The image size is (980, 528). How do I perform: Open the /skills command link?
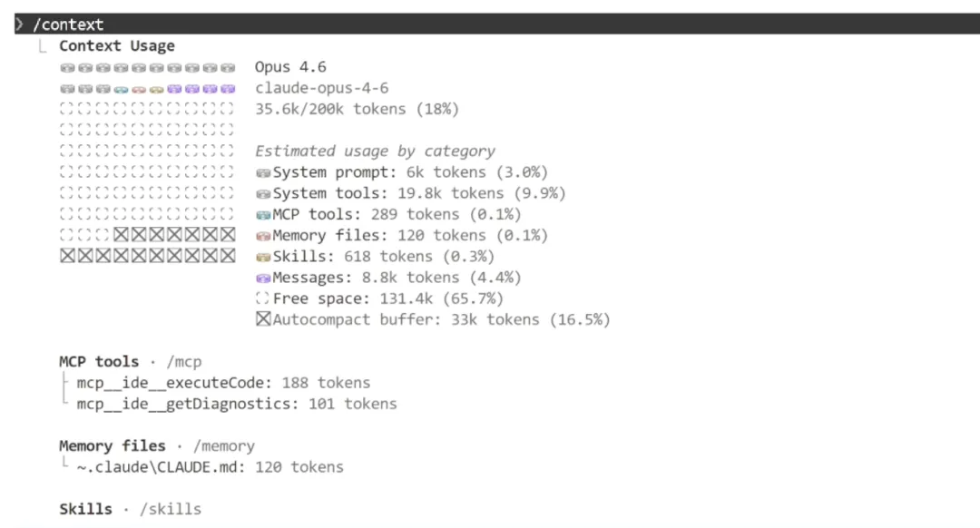(x=170, y=509)
